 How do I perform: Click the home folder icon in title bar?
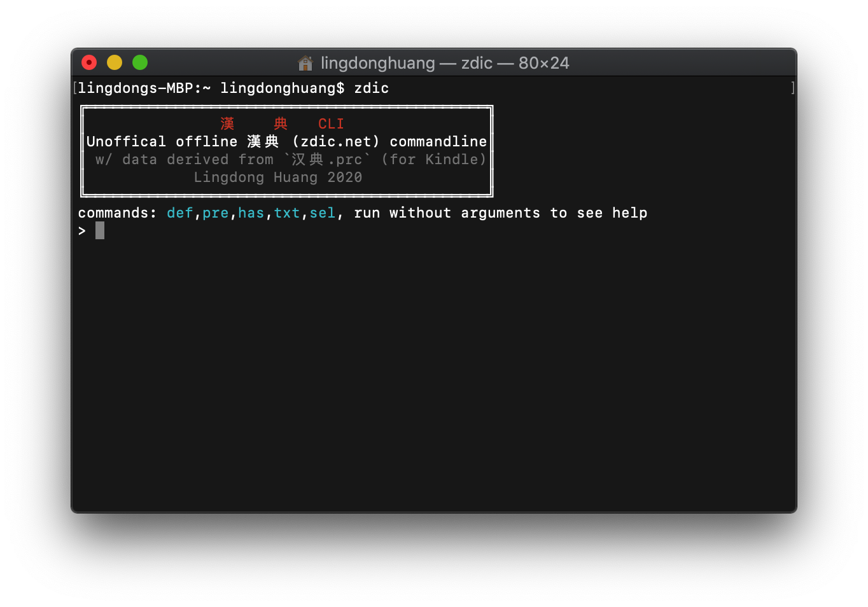click(x=305, y=63)
